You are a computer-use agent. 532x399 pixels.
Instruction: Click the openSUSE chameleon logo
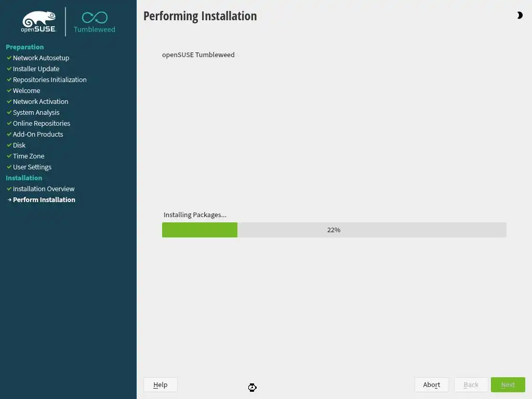(x=38, y=22)
